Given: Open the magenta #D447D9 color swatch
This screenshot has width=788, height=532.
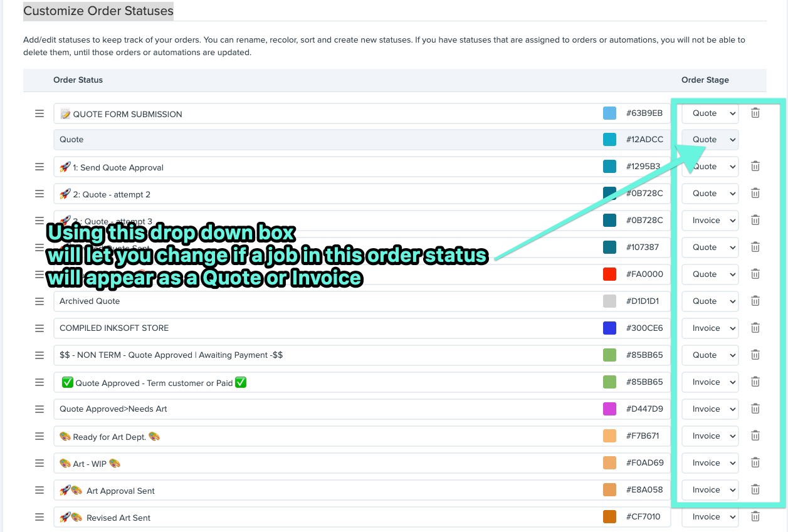Looking at the screenshot, I should click(x=609, y=409).
